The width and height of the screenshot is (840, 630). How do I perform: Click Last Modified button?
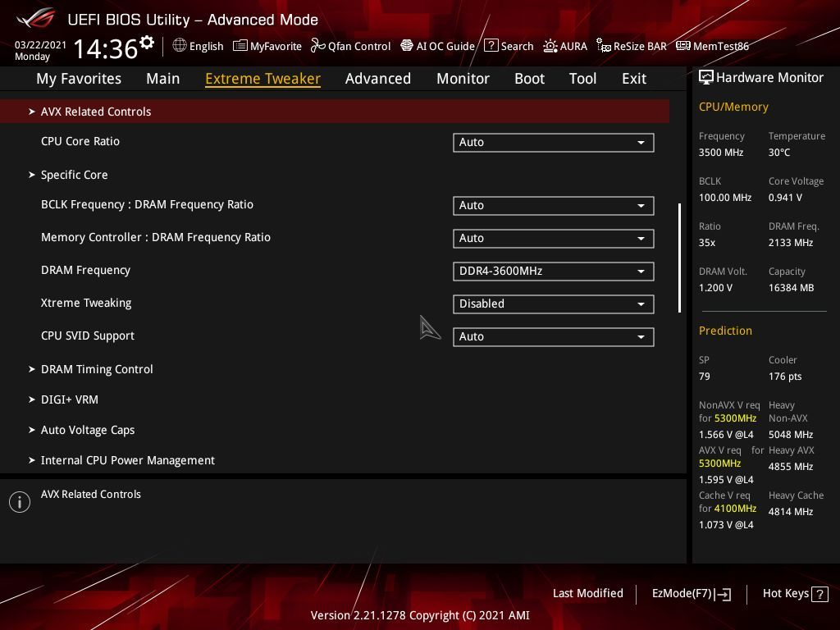[x=587, y=593]
